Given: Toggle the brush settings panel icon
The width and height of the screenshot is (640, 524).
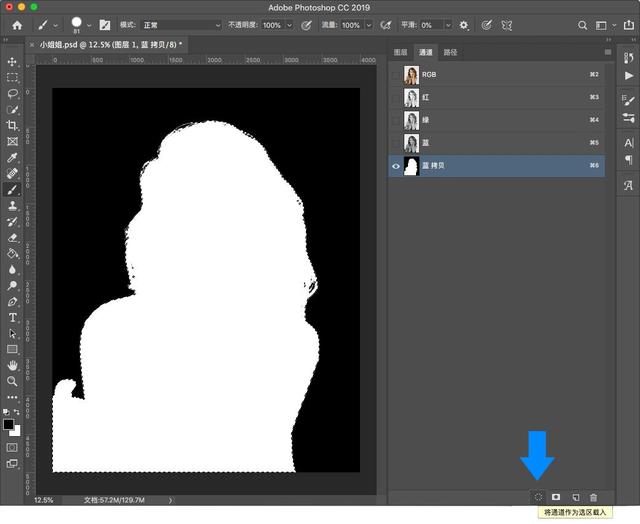Looking at the screenshot, I should point(104,25).
